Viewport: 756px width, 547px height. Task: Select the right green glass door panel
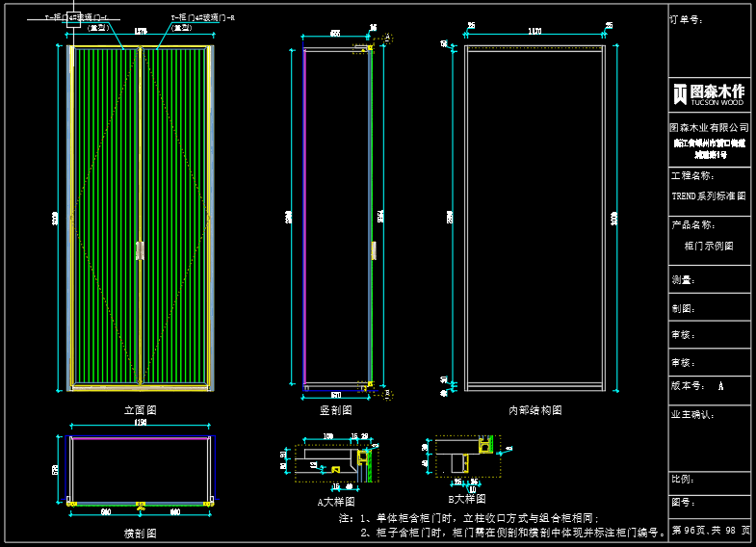[x=175, y=217]
